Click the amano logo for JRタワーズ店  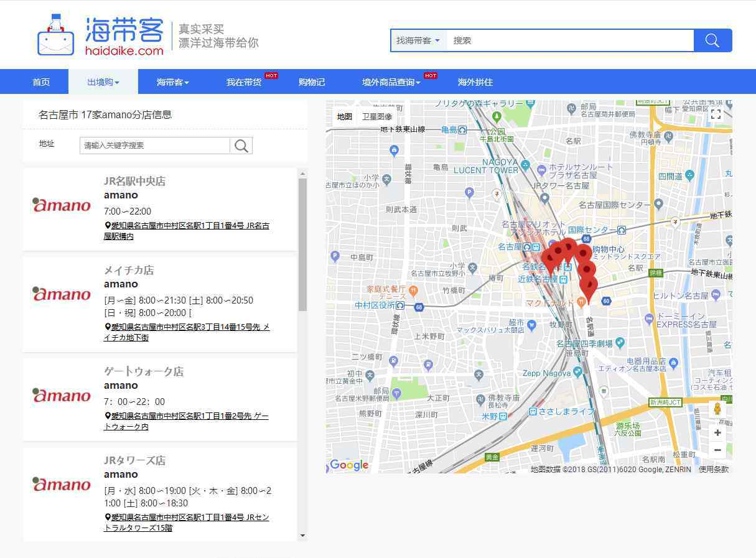coord(62,485)
